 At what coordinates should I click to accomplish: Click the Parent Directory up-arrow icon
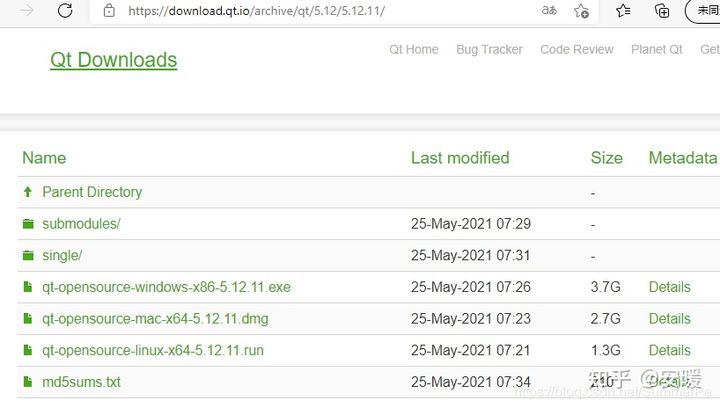[28, 192]
